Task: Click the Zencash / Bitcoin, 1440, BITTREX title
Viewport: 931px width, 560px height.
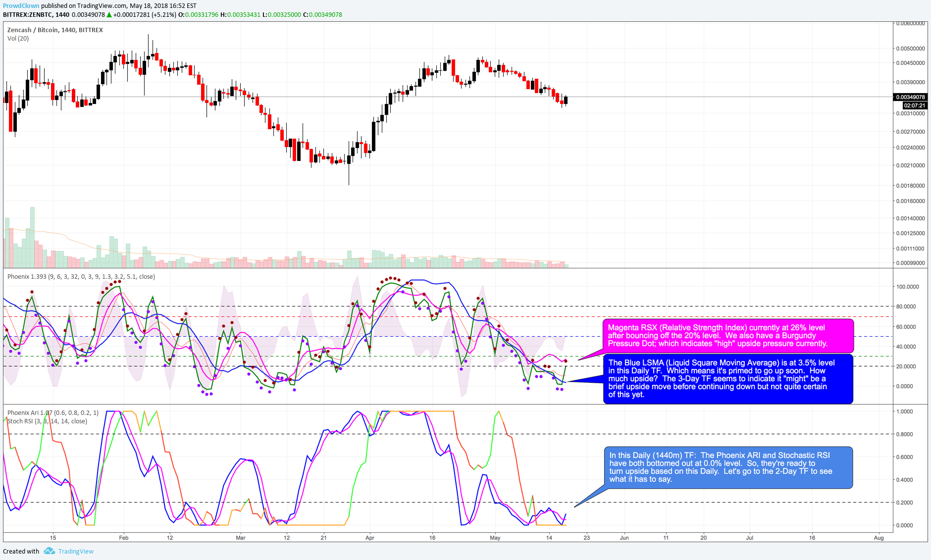Action: (x=55, y=30)
